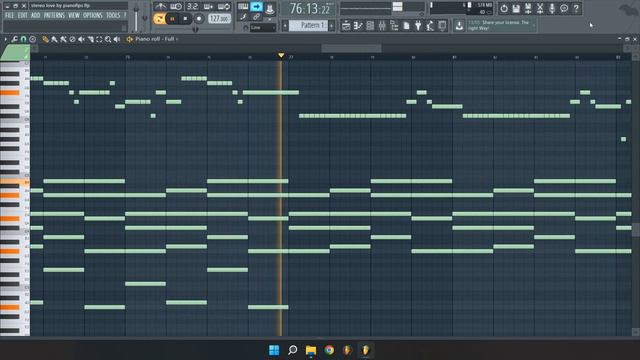Viewport: 640px width, 360px height.
Task: Click the news download icon
Action: tap(459, 26)
